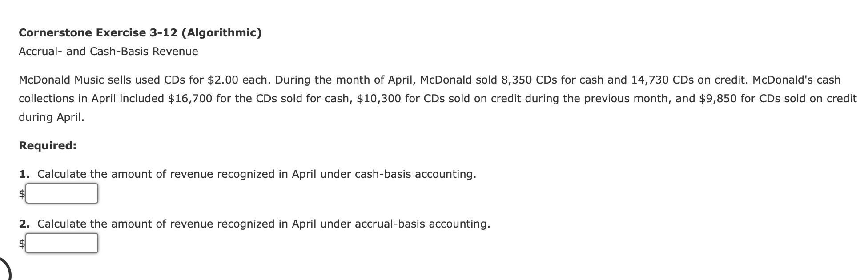Click the Accrual- and Cash-Basis Revenue subtitle

[x=108, y=51]
